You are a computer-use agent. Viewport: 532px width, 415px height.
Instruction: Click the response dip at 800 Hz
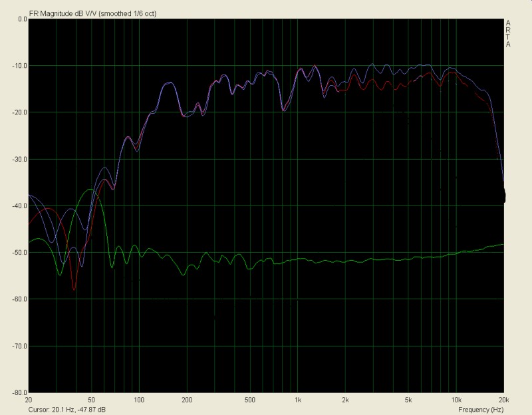(284, 110)
